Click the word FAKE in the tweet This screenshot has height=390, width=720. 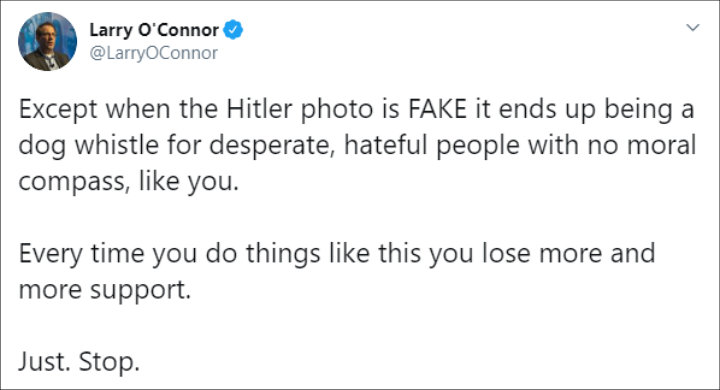click(437, 109)
